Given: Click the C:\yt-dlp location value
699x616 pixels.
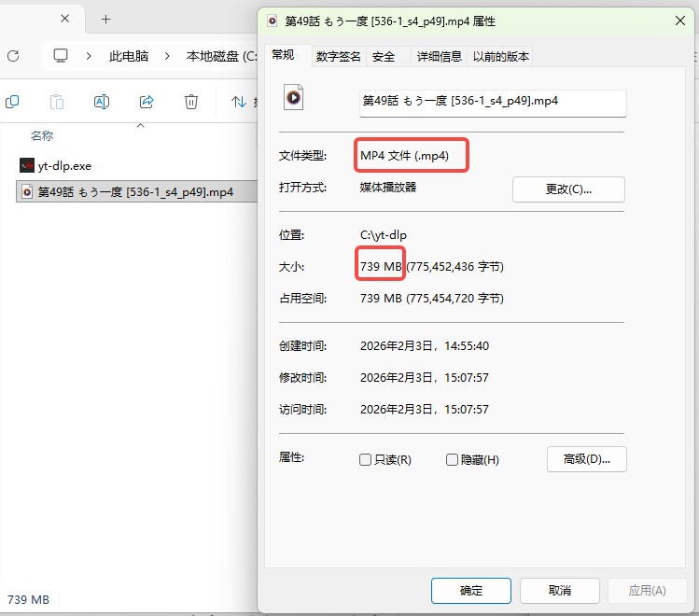Looking at the screenshot, I should [384, 235].
